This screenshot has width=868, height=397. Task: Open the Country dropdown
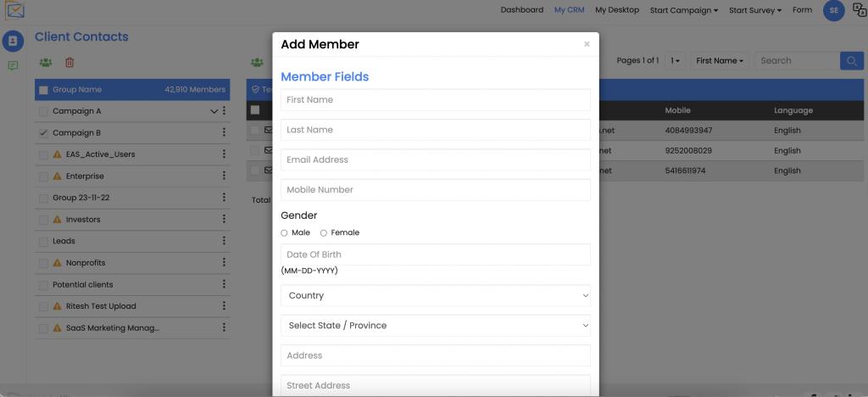click(x=435, y=295)
